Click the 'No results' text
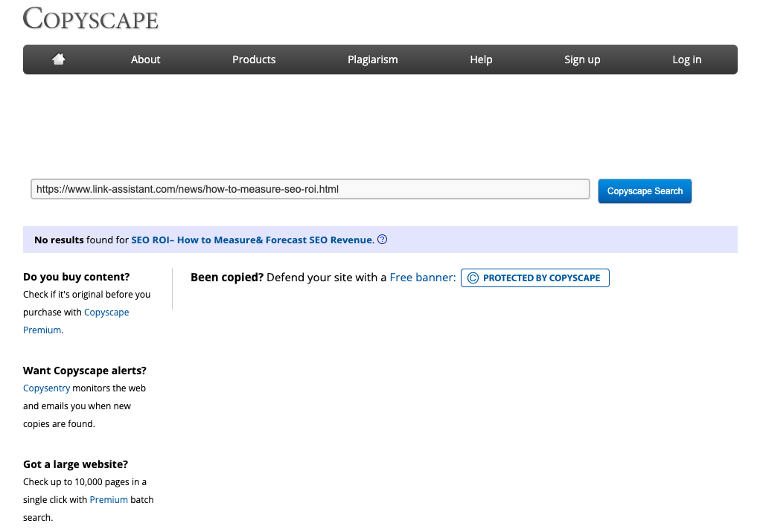The width and height of the screenshot is (763, 532). pos(59,240)
